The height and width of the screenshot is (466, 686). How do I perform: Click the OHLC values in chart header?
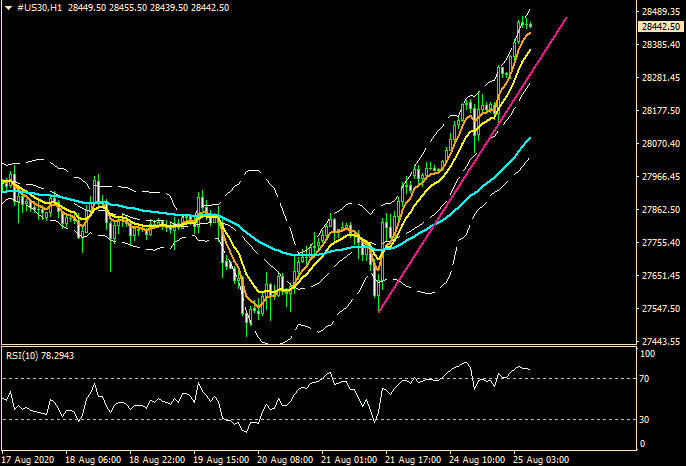(x=142, y=8)
